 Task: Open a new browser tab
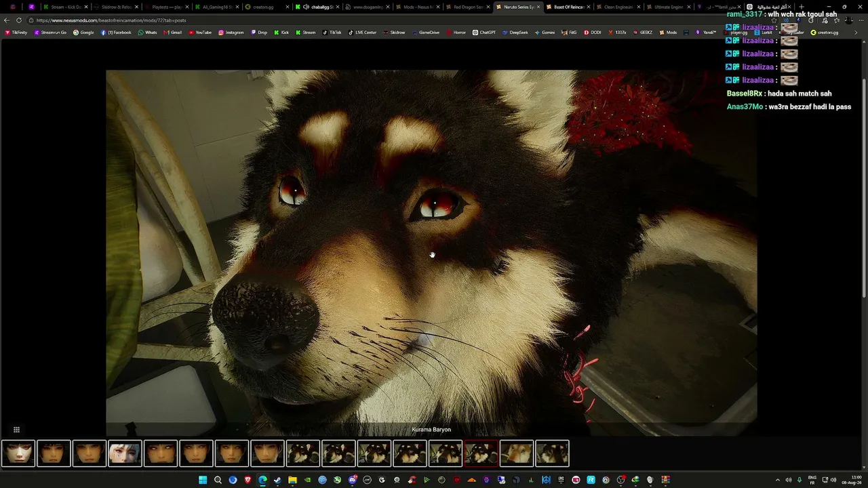[802, 7]
